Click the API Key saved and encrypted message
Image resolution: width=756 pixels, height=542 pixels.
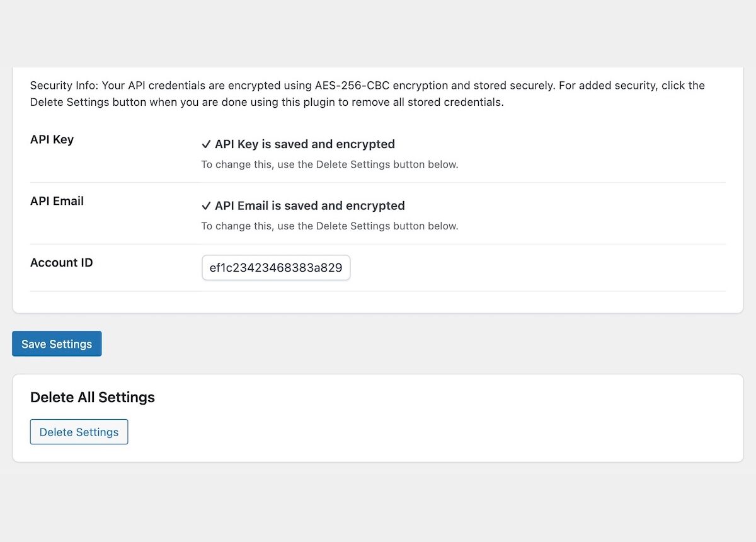[305, 144]
